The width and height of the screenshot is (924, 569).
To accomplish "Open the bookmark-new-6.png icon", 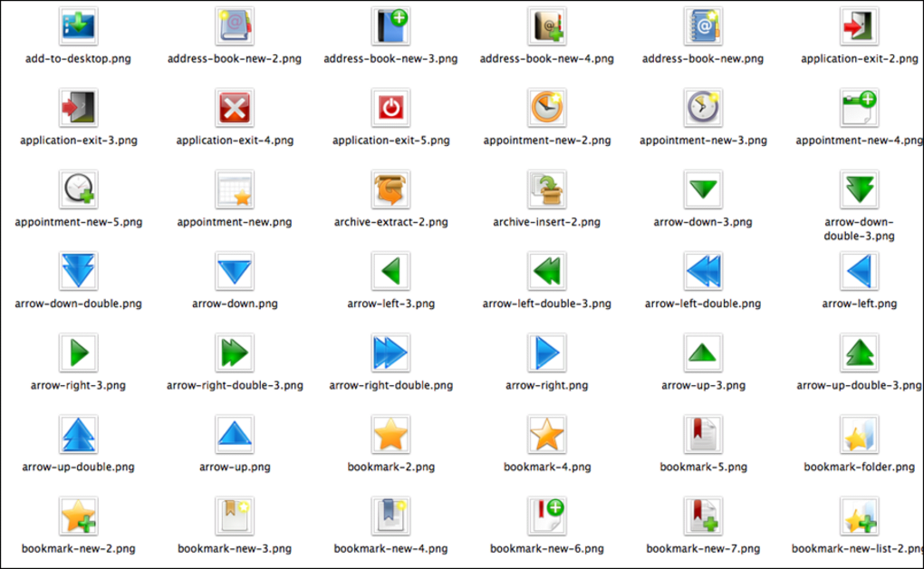I will [x=547, y=515].
